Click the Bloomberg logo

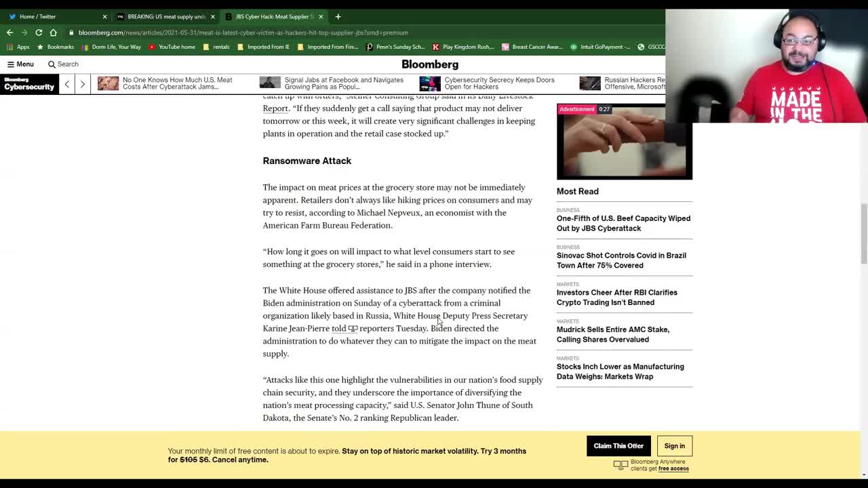click(430, 64)
